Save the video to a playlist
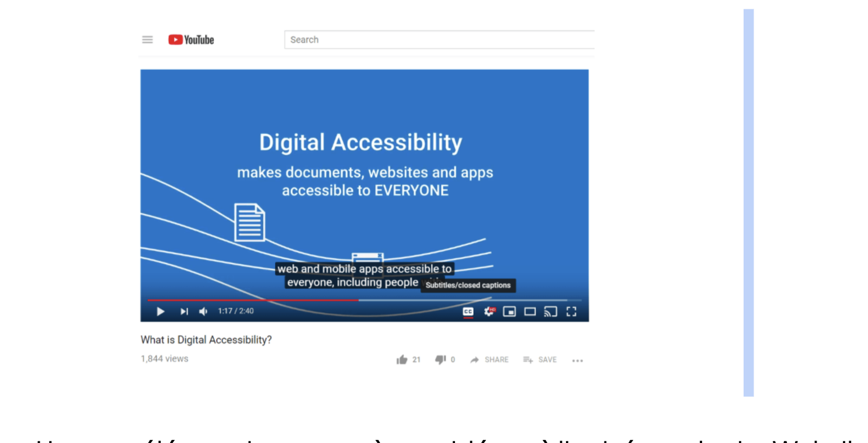868x443 pixels. (x=540, y=360)
